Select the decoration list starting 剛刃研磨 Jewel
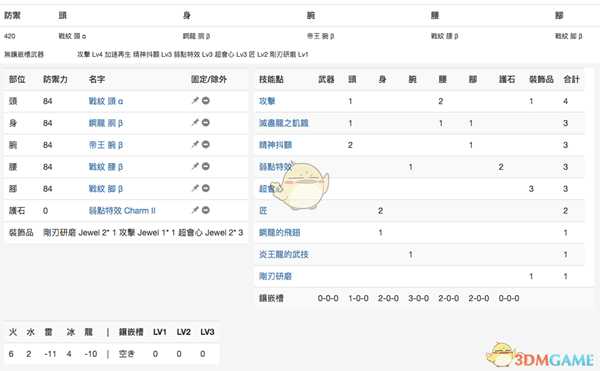This screenshot has width=600, height=371. click(x=143, y=232)
